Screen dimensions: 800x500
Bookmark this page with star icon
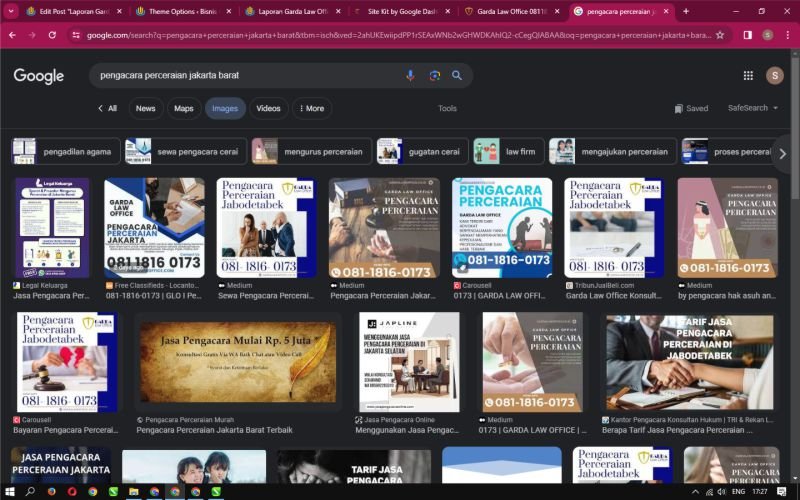pos(720,34)
